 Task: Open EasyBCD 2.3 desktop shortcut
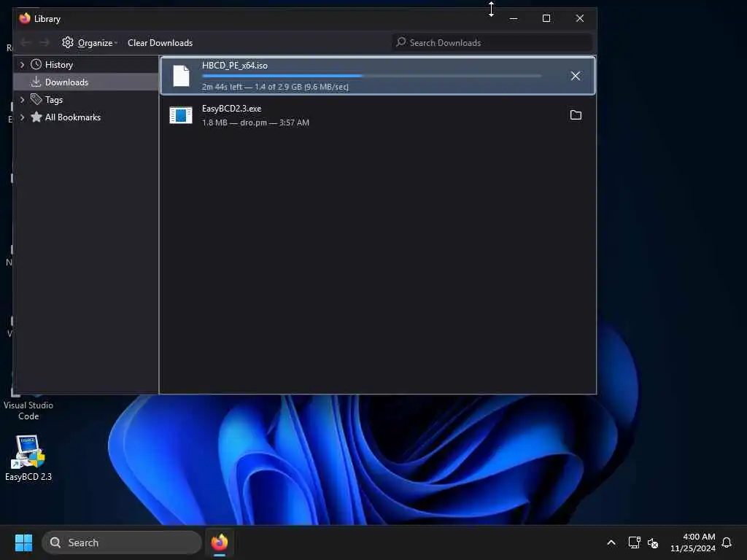[x=28, y=458]
